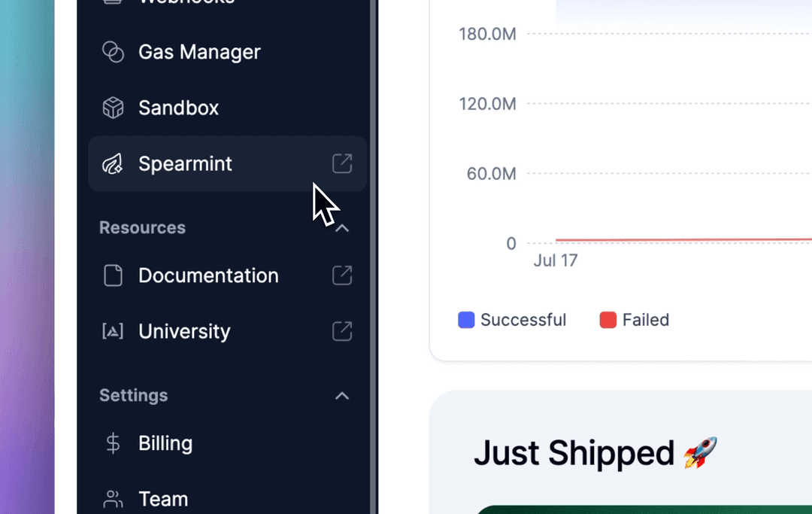Open the Billing settings page
812x514 pixels.
tap(165, 443)
